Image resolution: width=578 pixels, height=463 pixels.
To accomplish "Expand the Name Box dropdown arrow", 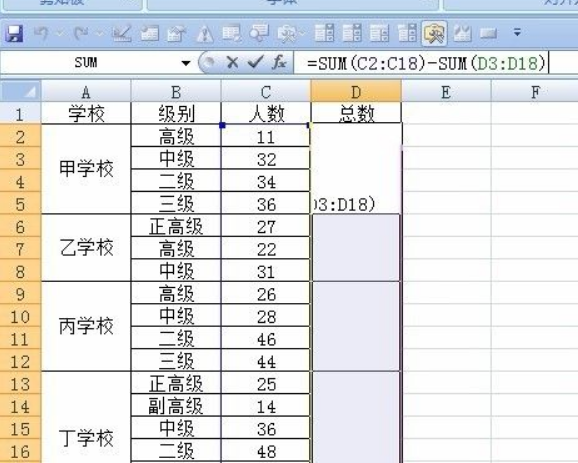I will 186,63.
